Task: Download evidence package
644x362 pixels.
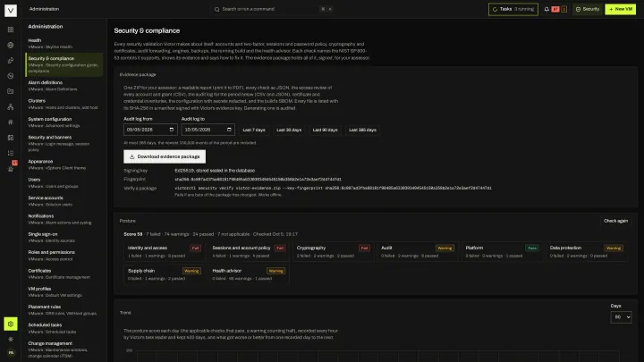Action: click(165, 156)
